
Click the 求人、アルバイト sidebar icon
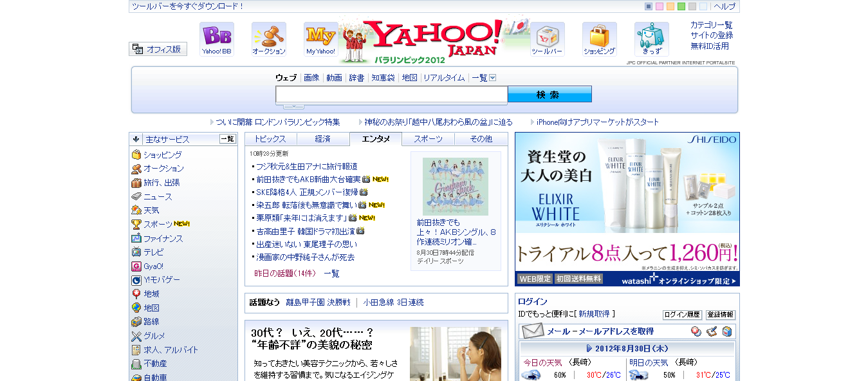coord(136,350)
